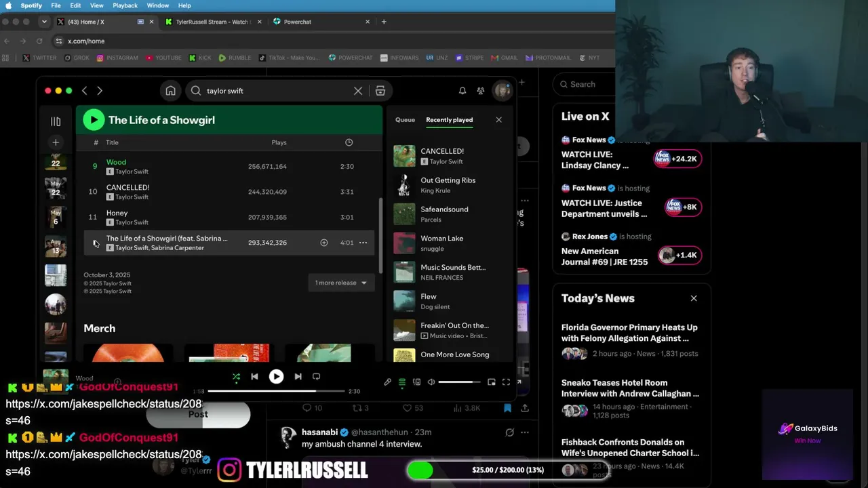868x488 pixels.
Task: Open the Browse icon beside the Spotify search field
Action: tap(380, 91)
